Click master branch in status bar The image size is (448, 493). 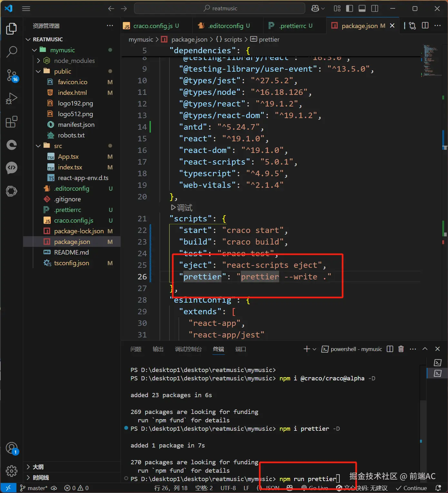click(34, 488)
